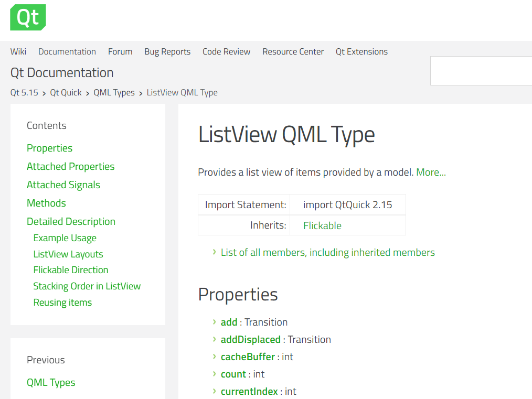Click the chevron beside cacheBuffer
Viewport: 532px width, 399px height.
point(215,357)
